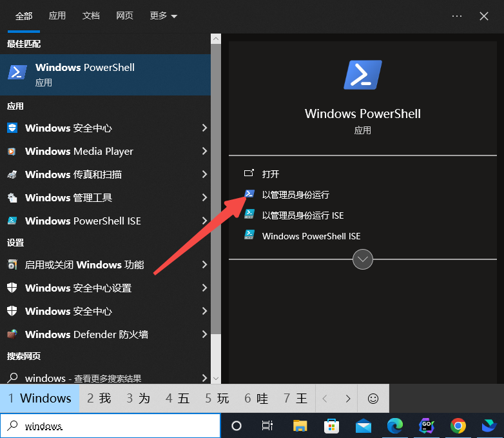Viewport: 504px width, 438px height.
Task: Expand Windows Media Player arrow
Action: coord(204,151)
